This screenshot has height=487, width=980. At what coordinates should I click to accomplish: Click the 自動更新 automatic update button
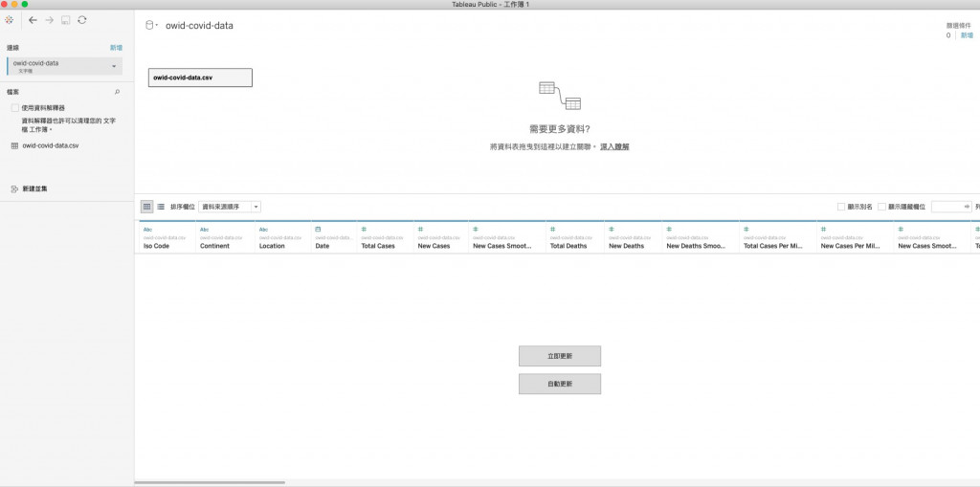559,384
